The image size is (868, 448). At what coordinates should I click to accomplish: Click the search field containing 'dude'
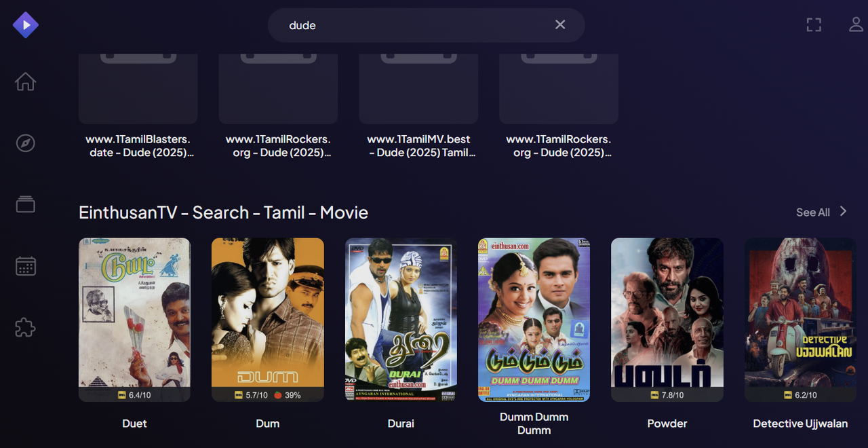tap(426, 25)
